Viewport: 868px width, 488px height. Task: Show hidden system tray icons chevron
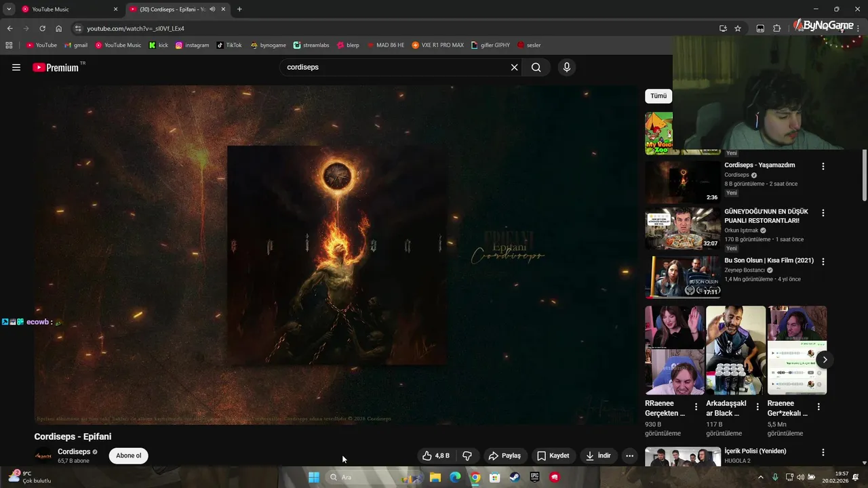760,477
